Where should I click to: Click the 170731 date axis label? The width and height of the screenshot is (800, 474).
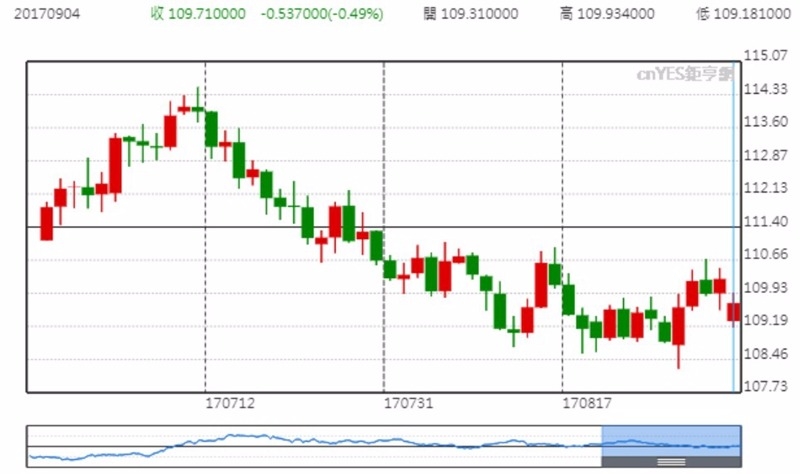(x=408, y=404)
